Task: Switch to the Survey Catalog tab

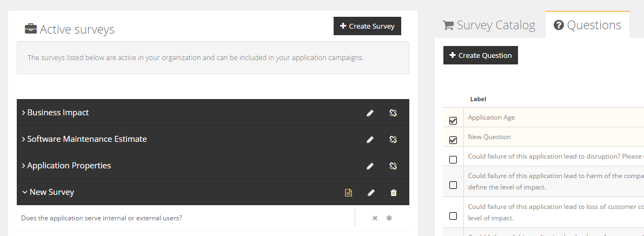Action: [x=489, y=25]
